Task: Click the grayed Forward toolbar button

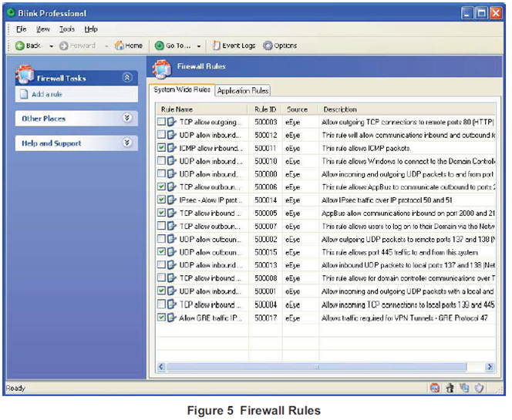Action: pos(78,45)
